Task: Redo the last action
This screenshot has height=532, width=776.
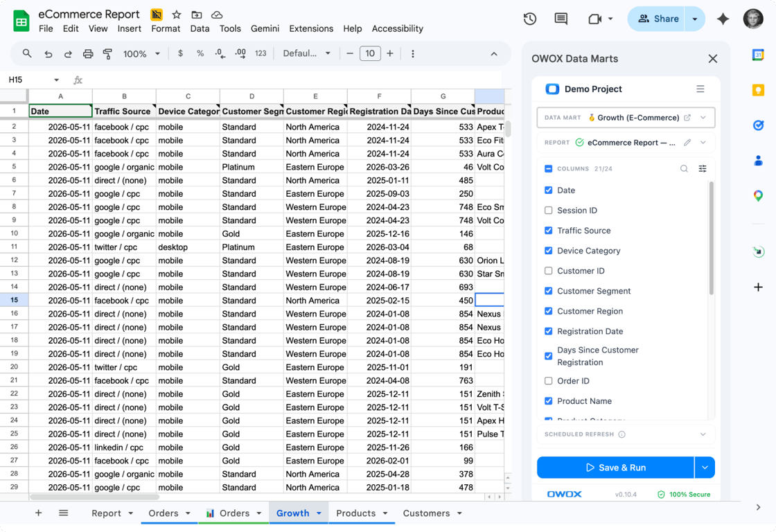Action: [68, 54]
